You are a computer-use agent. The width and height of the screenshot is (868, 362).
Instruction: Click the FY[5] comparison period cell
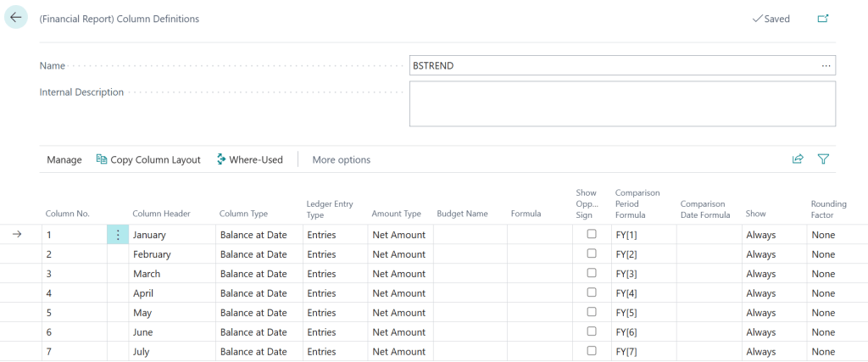(644, 313)
